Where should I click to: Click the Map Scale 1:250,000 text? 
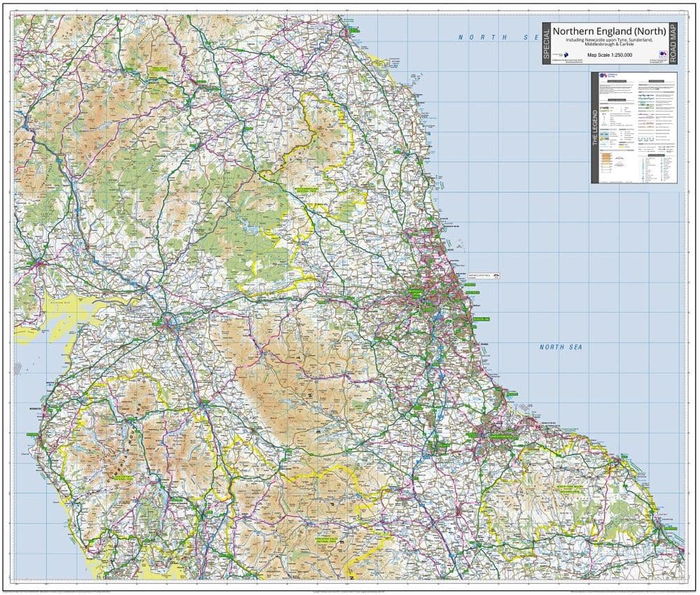(x=610, y=55)
